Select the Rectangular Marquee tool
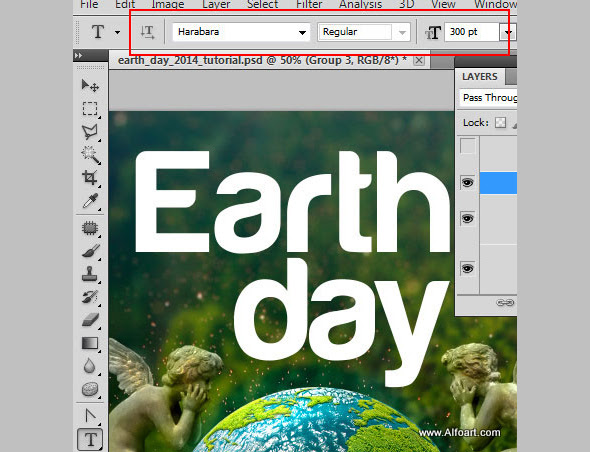Viewport: 590px width, 452px height. click(x=90, y=109)
